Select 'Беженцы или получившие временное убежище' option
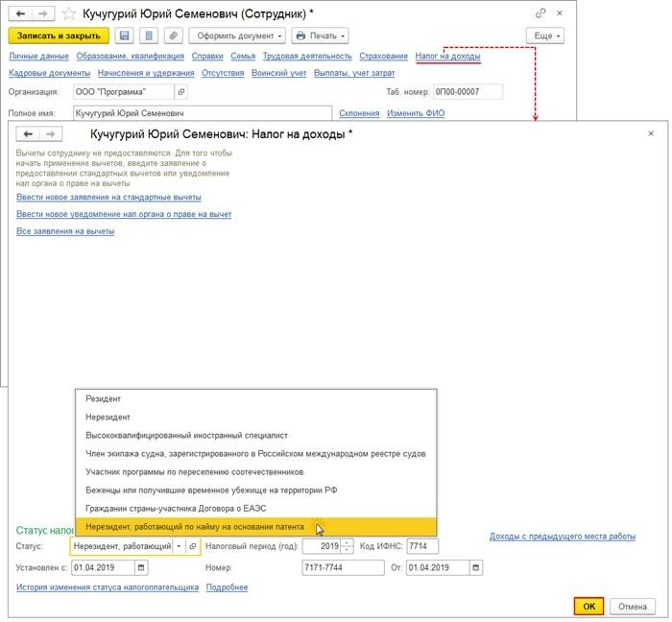Screen dimensions: 672x622 coord(256,490)
